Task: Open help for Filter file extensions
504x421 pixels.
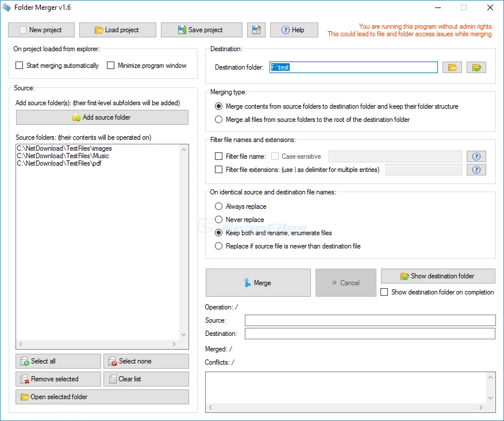Action: pyautogui.click(x=476, y=170)
